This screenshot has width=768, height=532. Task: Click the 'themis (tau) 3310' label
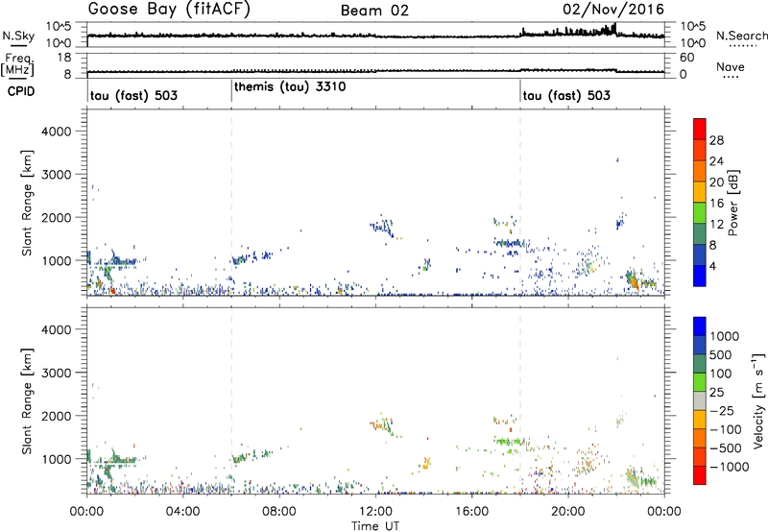(290, 86)
